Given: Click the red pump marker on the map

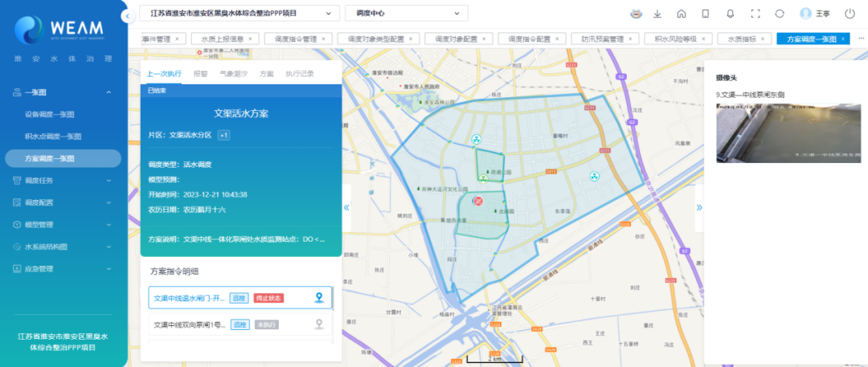Looking at the screenshot, I should tap(477, 201).
